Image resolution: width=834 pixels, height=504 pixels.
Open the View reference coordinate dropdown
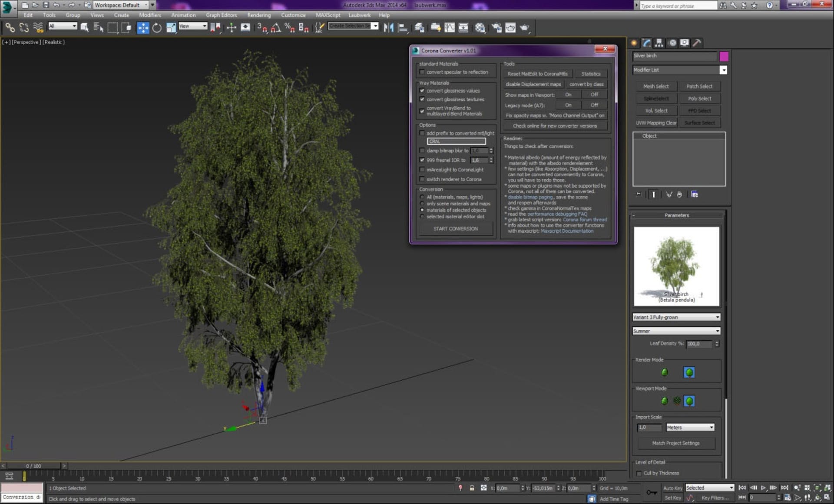coord(193,26)
